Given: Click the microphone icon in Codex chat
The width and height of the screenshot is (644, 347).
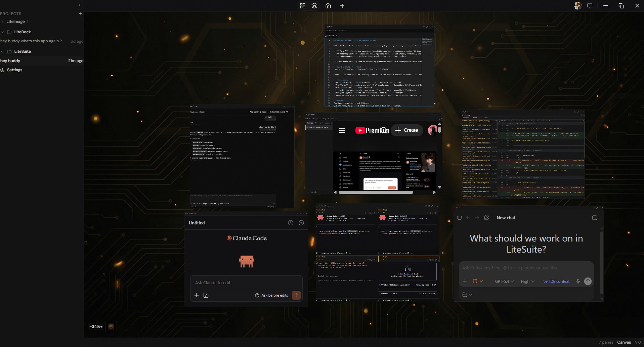Looking at the screenshot, I should point(578,281).
